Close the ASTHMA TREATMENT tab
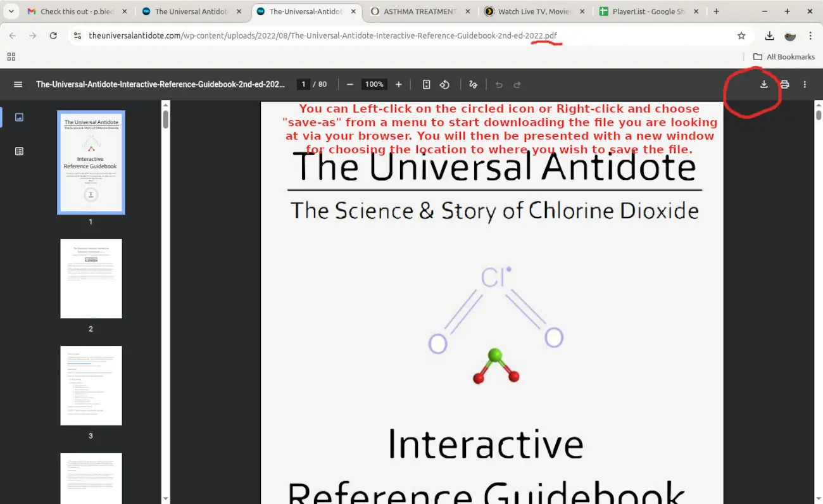 467,11
